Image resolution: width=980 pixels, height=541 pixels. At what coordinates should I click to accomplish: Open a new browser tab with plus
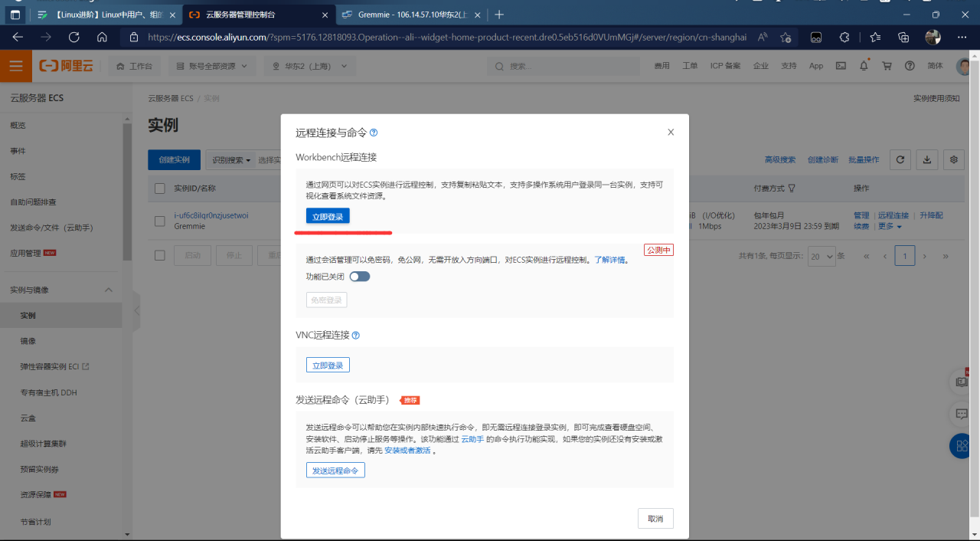[499, 15]
